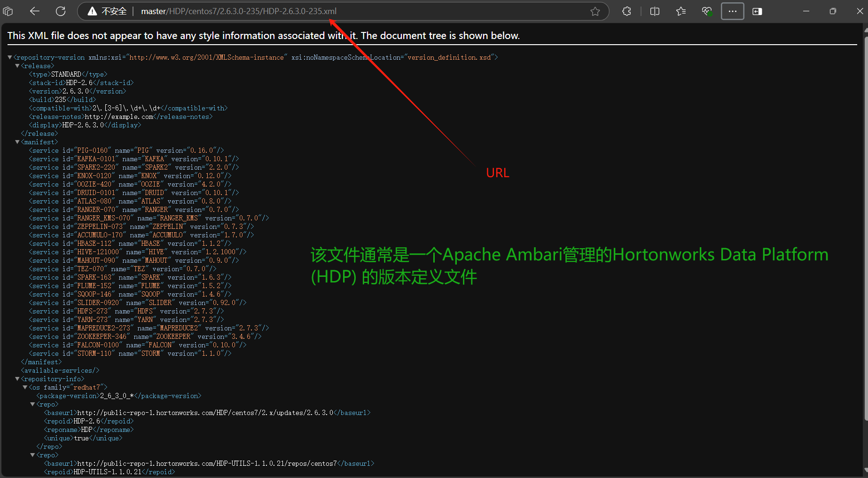Viewport: 868px width, 478px height.
Task: Select the HBASE-112 service row
Action: [x=130, y=243]
